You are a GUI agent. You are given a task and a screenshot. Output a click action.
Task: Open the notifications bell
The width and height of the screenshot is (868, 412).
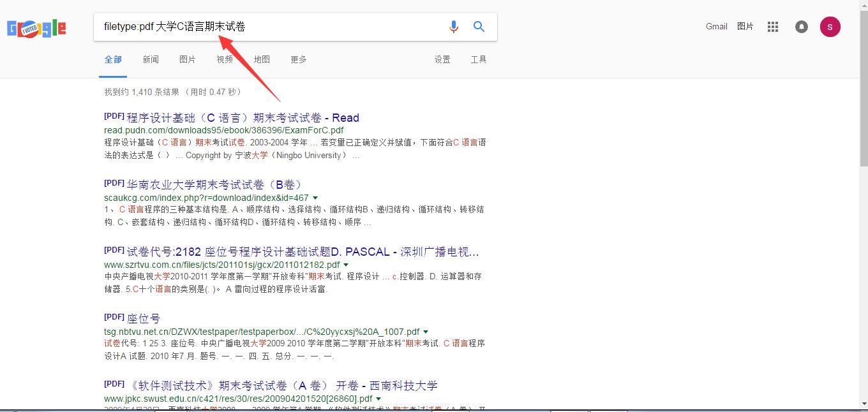coord(802,27)
